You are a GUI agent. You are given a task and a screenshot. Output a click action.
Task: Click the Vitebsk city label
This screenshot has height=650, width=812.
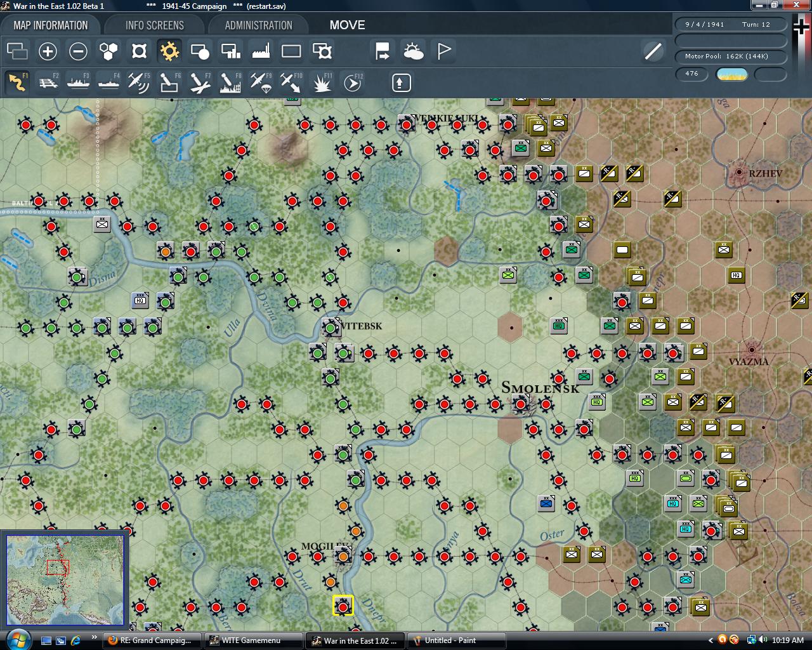(362, 326)
